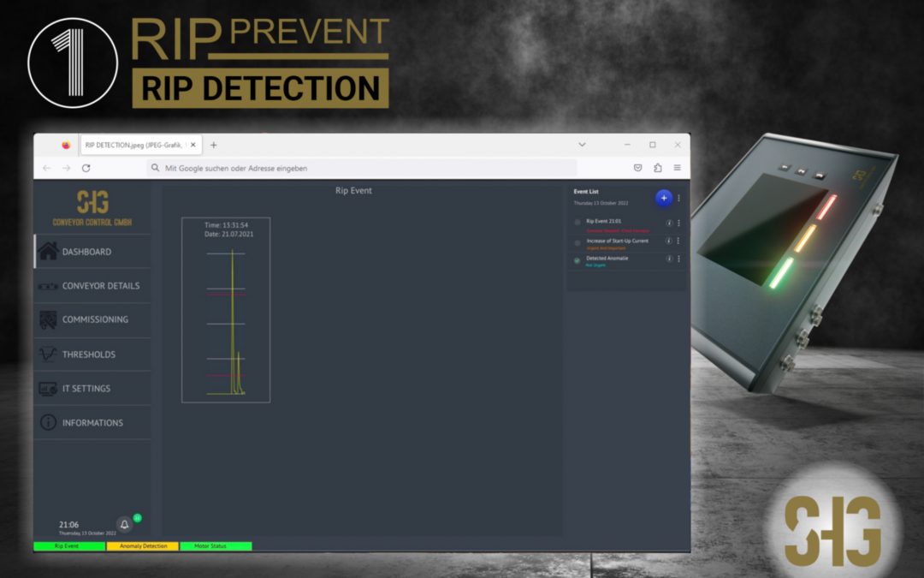Click the yellow Anomaly Detection status button
The width and height of the screenshot is (924, 578).
coord(143,546)
